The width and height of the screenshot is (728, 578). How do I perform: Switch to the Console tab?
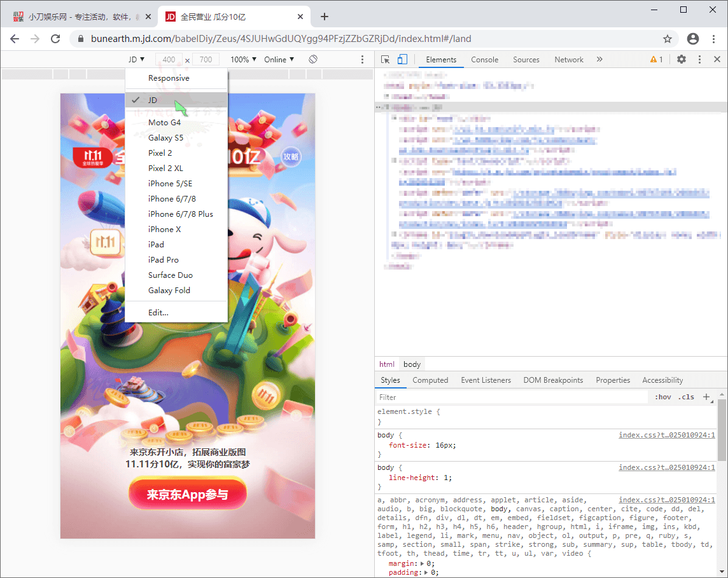[484, 59]
